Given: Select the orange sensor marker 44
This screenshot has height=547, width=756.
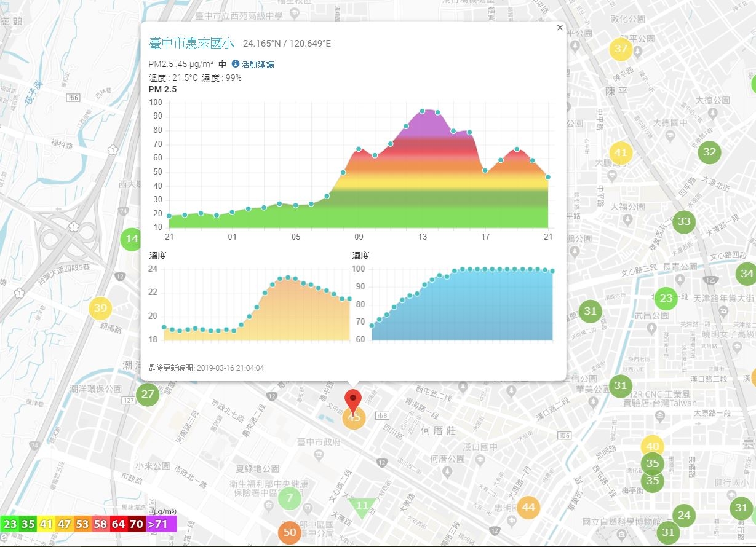Looking at the screenshot, I should [x=528, y=508].
